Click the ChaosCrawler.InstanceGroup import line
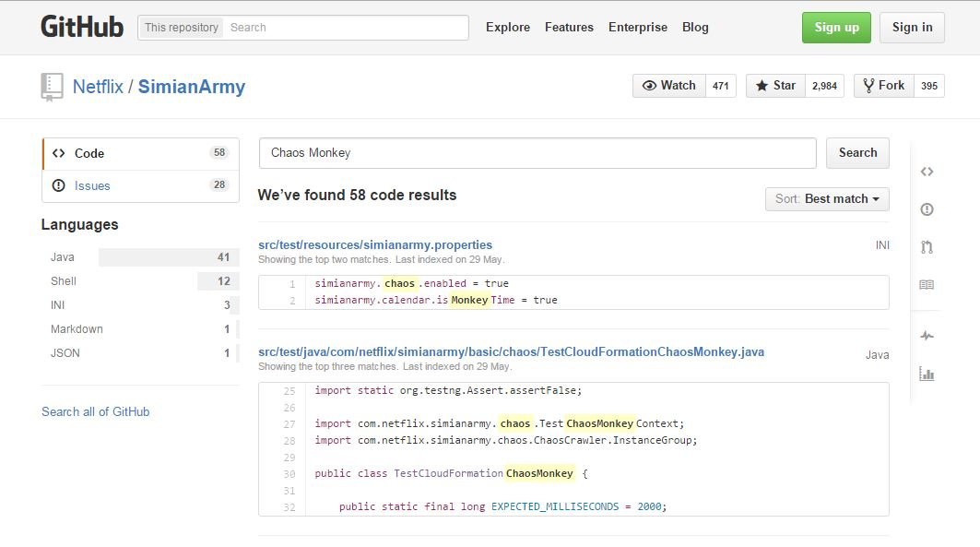980x547 pixels. pos(505,440)
